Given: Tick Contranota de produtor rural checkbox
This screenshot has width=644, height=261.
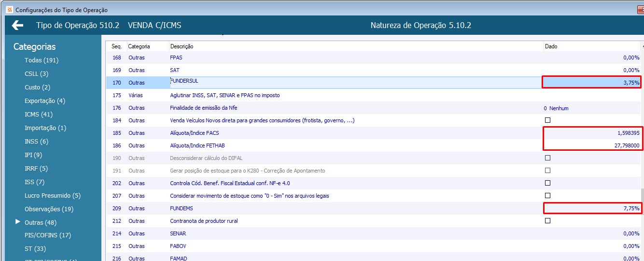Looking at the screenshot, I should click(547, 221).
